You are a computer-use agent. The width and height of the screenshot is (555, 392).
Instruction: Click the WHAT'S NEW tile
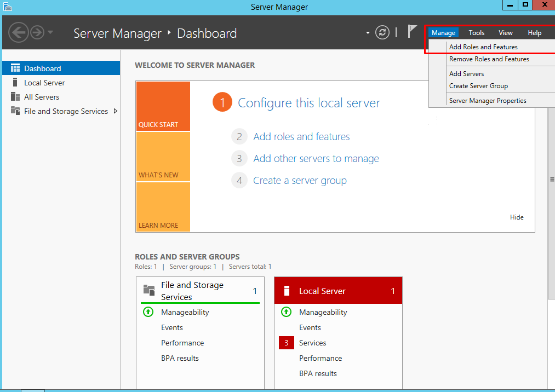[x=163, y=157]
